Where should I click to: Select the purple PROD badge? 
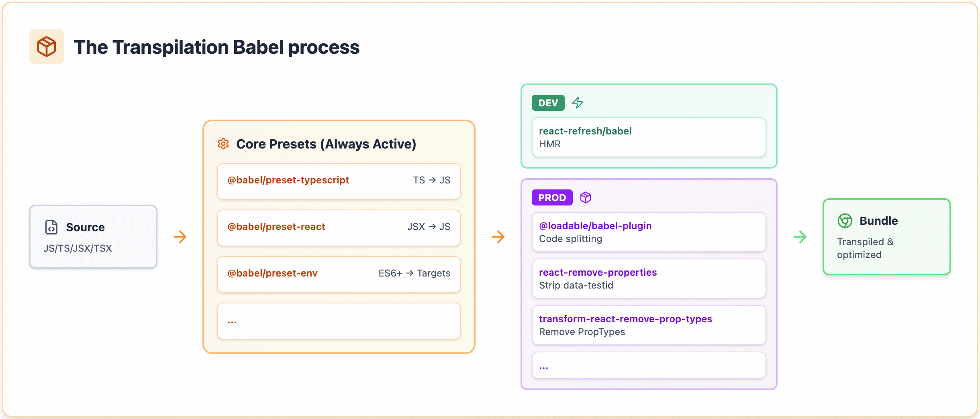click(x=552, y=197)
